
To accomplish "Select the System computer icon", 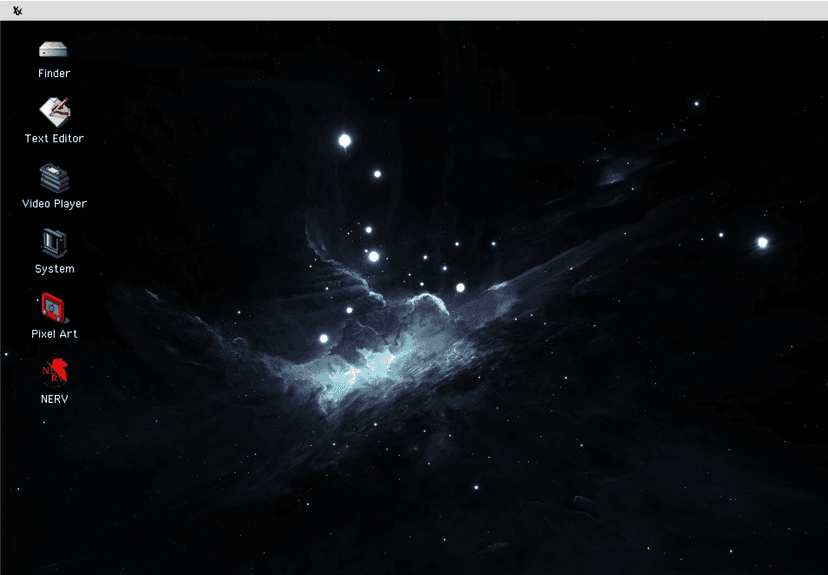I will tap(54, 243).
